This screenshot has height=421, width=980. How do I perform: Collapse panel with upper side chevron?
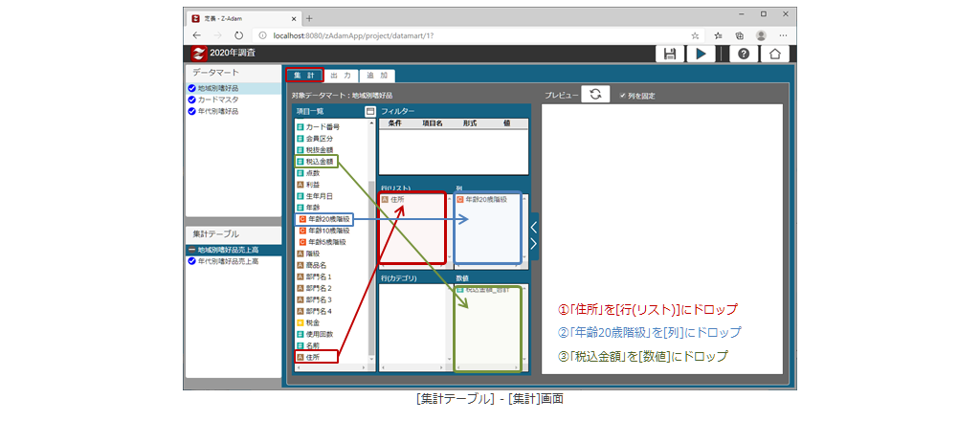[534, 227]
